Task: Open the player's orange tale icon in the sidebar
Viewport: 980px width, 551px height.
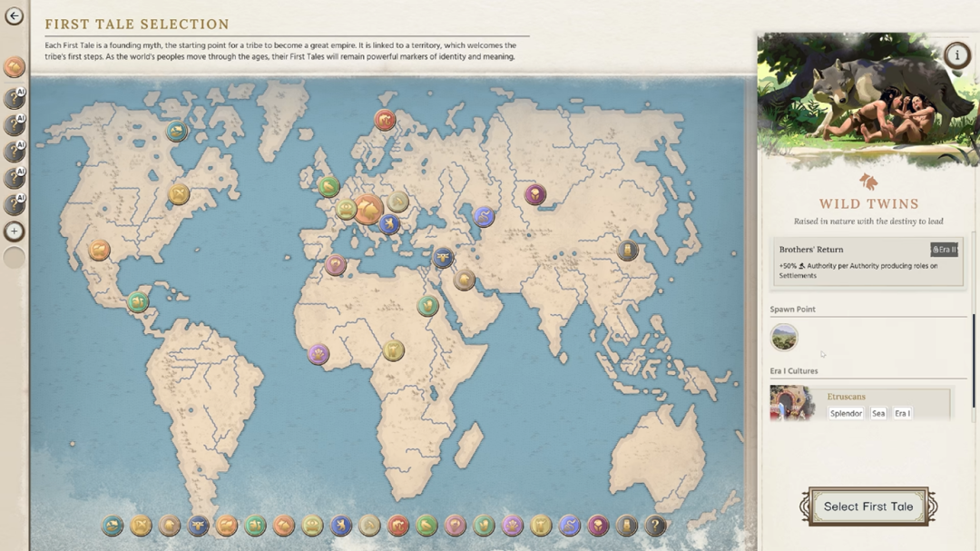Action: pos(15,67)
